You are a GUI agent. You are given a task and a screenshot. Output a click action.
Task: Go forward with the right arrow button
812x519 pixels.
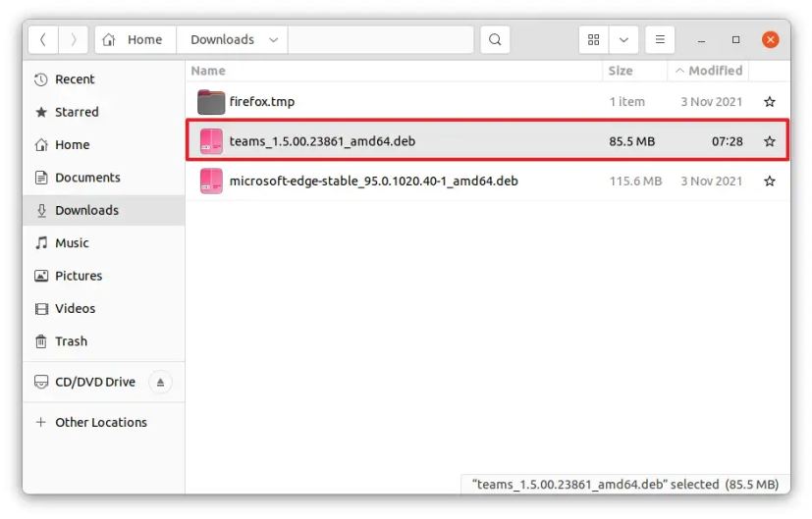tap(73, 40)
